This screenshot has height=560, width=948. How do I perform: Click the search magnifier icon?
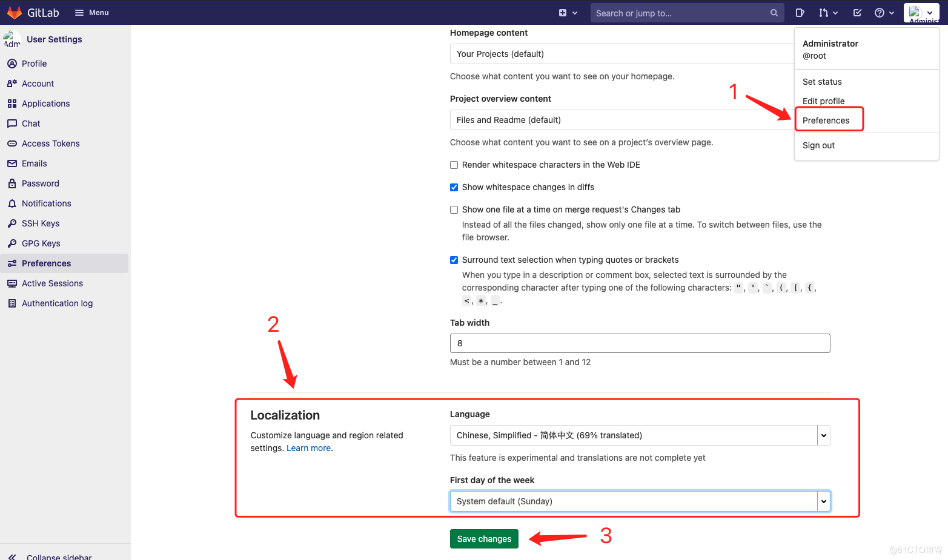pyautogui.click(x=774, y=13)
